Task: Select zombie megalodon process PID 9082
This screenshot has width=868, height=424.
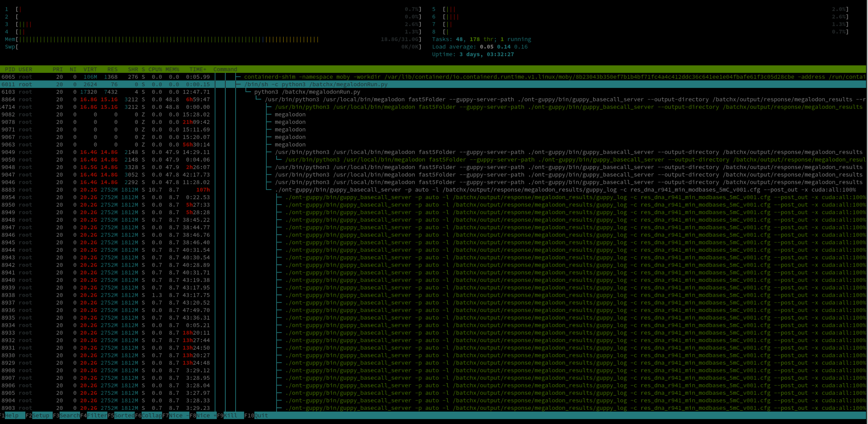Action: pyautogui.click(x=290, y=114)
